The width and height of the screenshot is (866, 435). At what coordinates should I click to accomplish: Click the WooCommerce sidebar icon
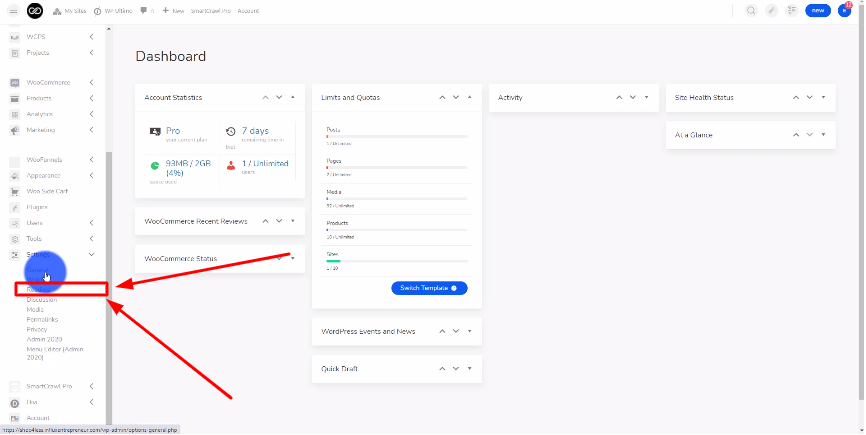[x=15, y=83]
